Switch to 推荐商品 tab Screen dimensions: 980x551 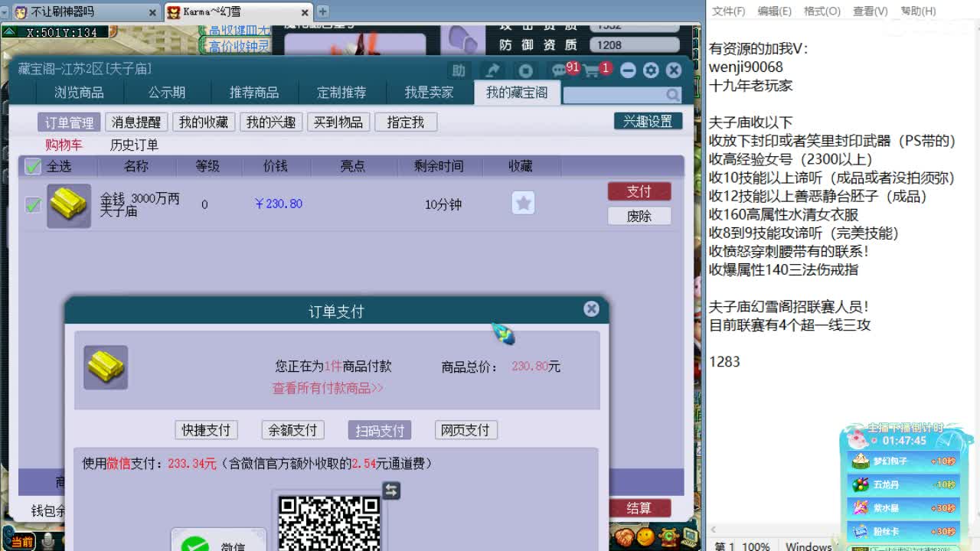point(254,93)
